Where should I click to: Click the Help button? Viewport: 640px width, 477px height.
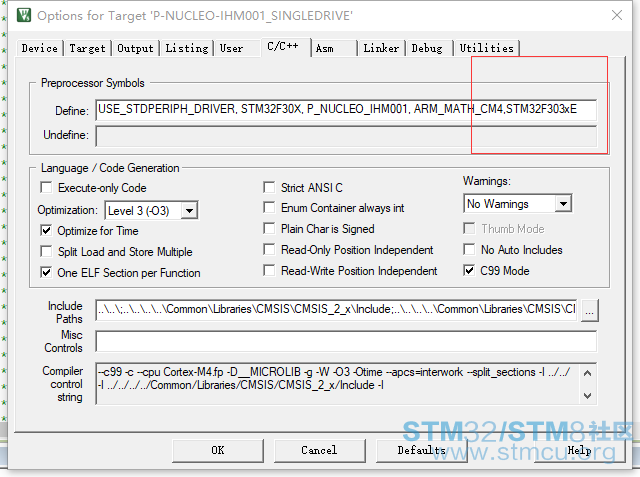click(580, 450)
